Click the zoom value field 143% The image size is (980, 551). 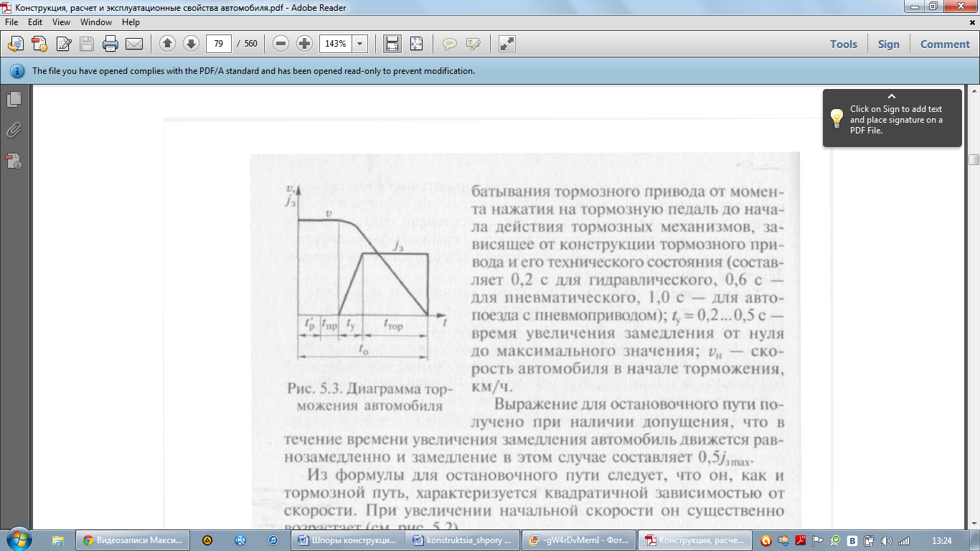[335, 44]
